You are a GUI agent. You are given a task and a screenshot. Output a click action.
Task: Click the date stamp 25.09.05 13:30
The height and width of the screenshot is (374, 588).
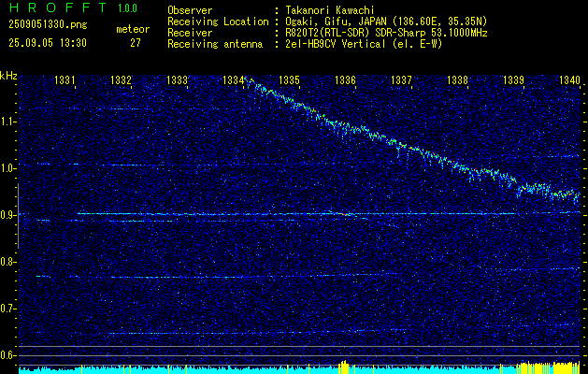pos(48,43)
